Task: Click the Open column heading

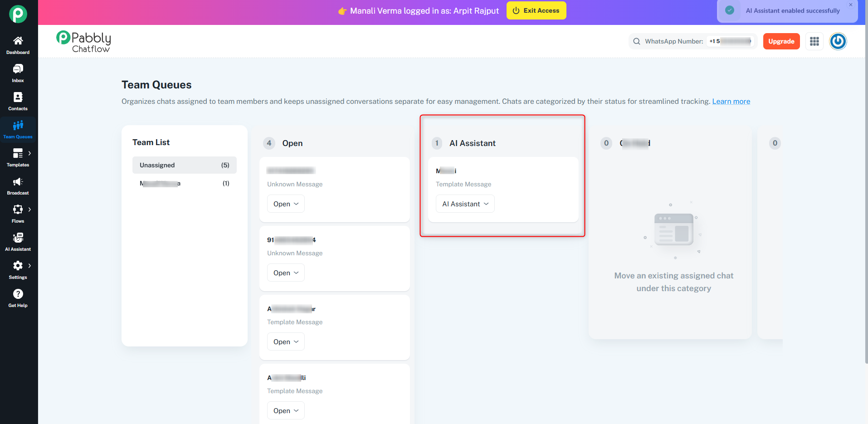Action: click(293, 143)
